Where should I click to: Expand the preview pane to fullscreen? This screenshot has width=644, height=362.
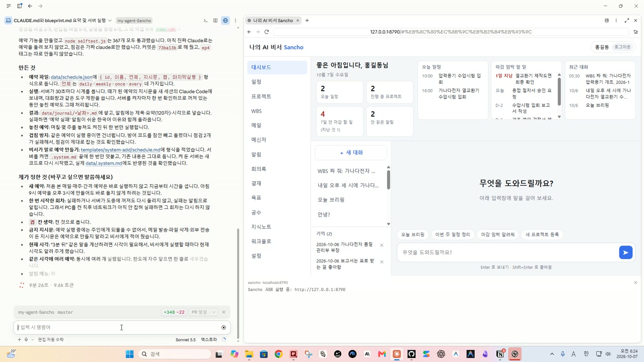pos(627,21)
